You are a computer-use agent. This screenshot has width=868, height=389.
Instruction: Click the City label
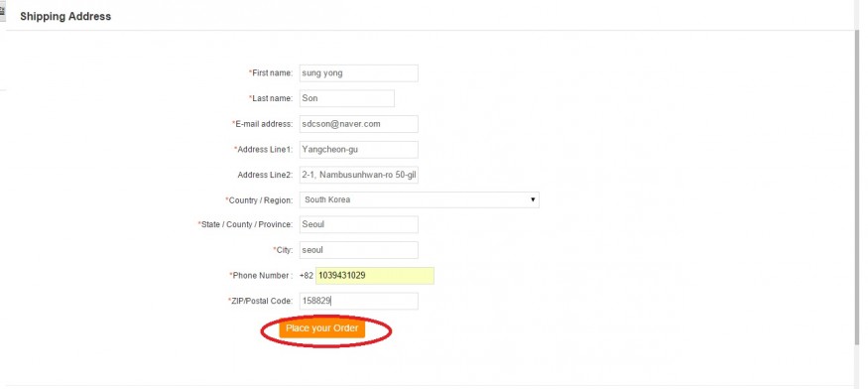(x=283, y=250)
